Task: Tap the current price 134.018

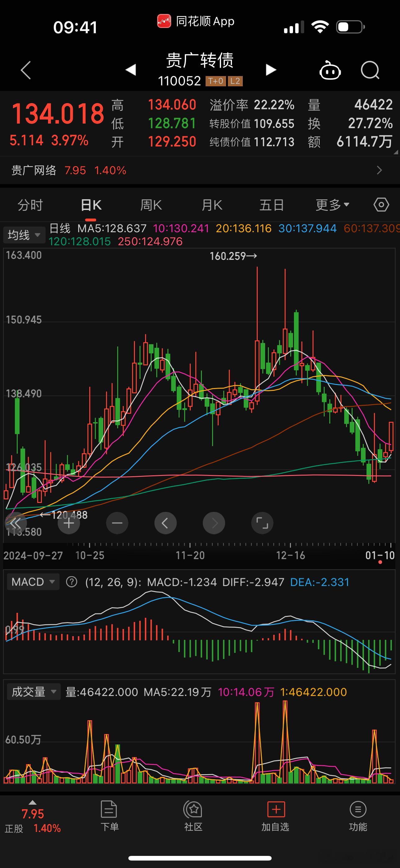Action: click(x=58, y=113)
